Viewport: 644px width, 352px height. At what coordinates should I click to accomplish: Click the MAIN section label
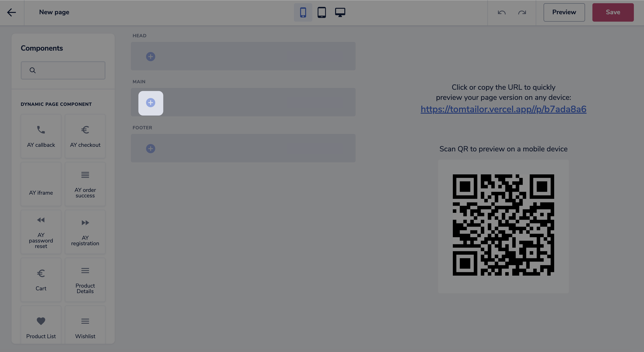139,82
